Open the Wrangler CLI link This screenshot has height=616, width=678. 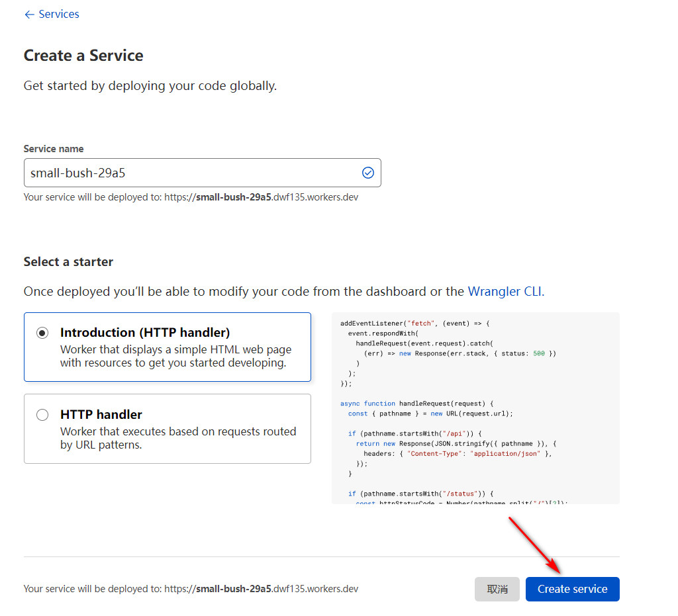(506, 292)
